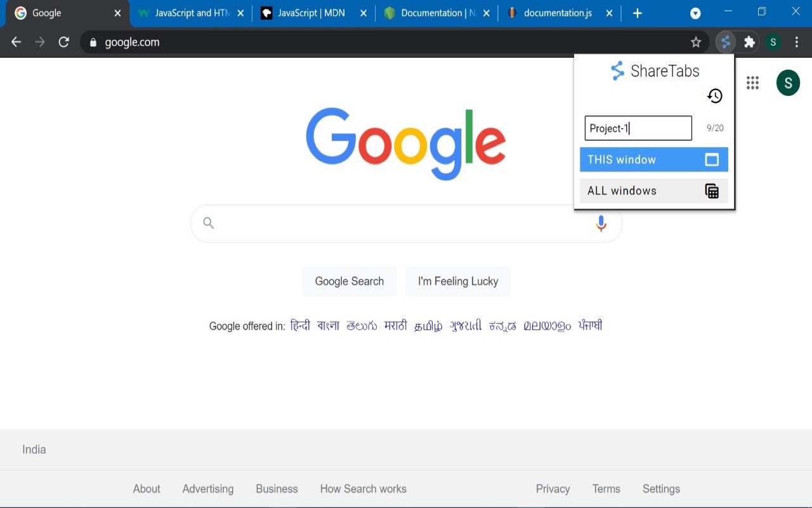Close the Documentation tab
The width and height of the screenshot is (812, 508).
[x=486, y=13]
